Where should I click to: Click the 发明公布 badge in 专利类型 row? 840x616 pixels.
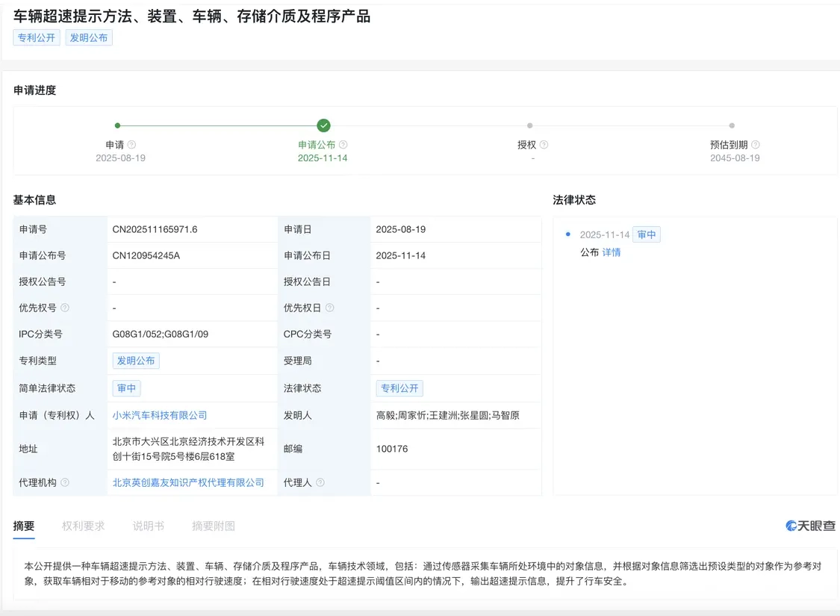[136, 361]
